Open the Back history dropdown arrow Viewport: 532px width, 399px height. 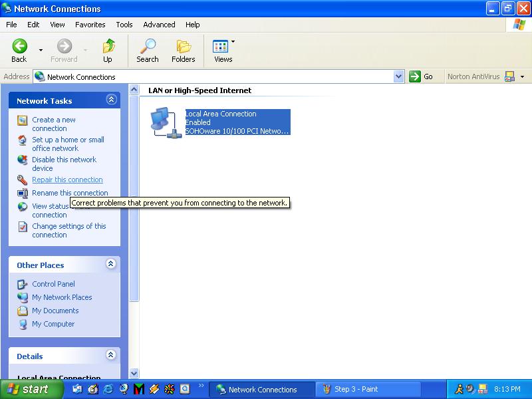[41, 51]
